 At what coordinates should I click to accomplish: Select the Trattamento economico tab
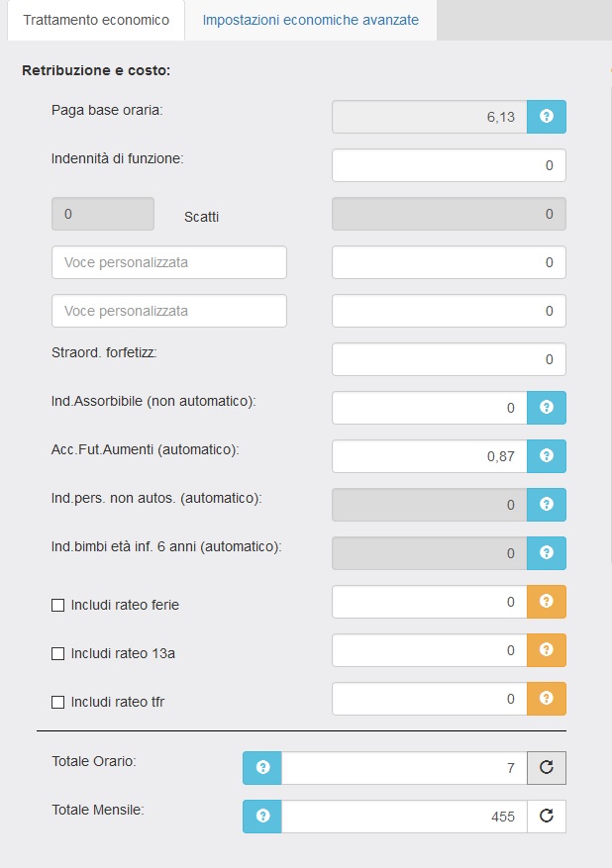point(95,20)
